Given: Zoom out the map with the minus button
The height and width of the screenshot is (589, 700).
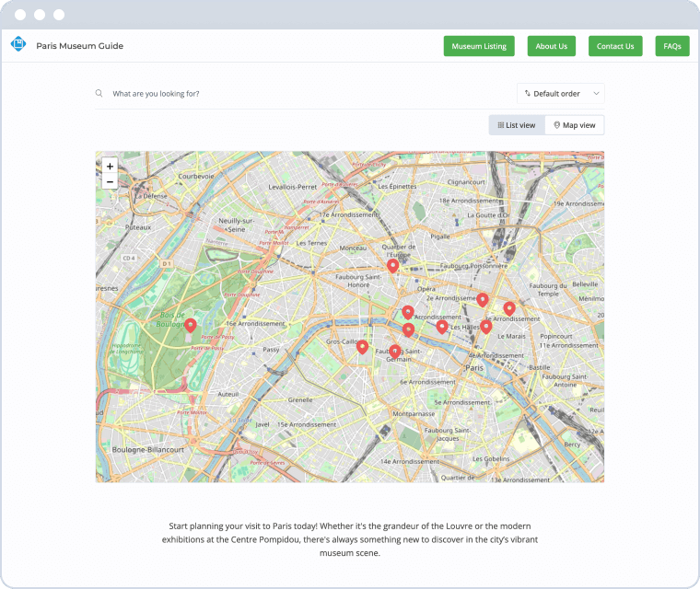Looking at the screenshot, I should point(110,181).
